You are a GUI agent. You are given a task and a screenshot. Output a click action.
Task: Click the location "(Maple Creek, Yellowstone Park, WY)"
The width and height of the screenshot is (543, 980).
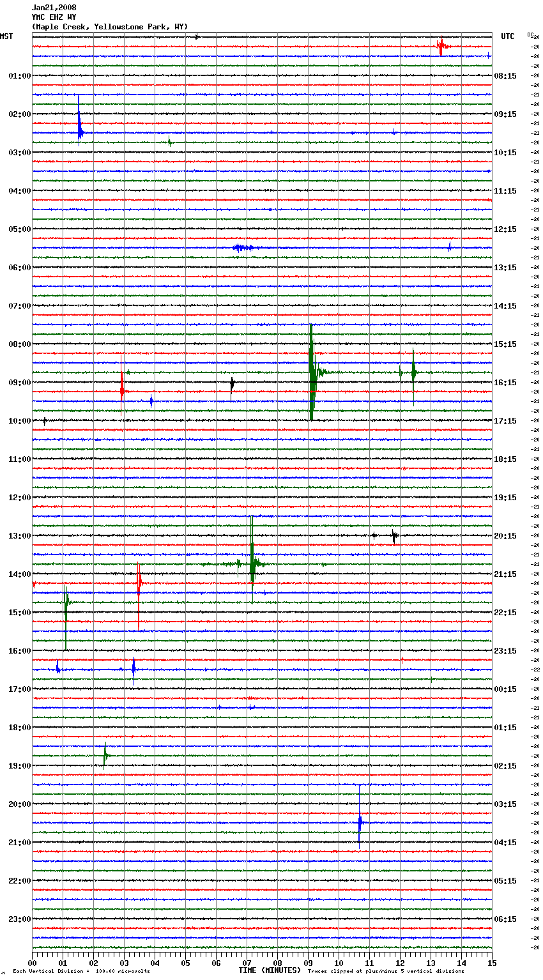click(x=110, y=27)
